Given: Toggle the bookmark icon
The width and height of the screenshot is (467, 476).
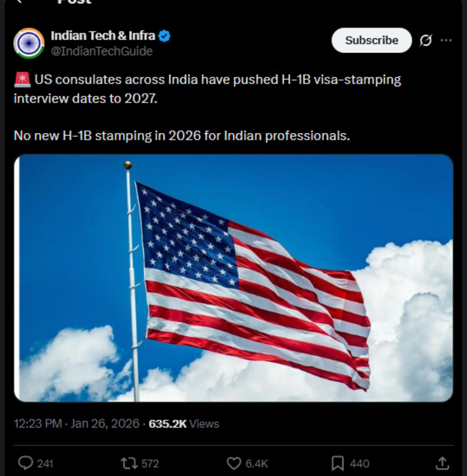Looking at the screenshot, I should tap(337, 463).
